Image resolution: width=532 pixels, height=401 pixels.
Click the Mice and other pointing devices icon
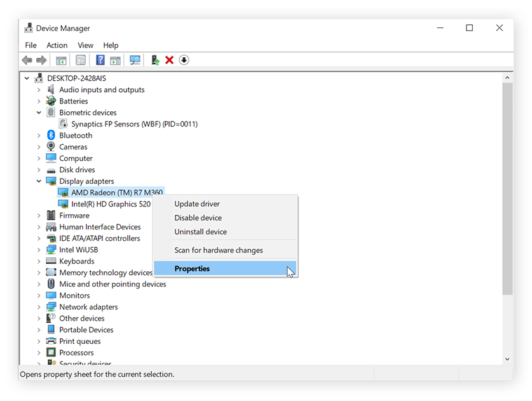click(x=51, y=283)
